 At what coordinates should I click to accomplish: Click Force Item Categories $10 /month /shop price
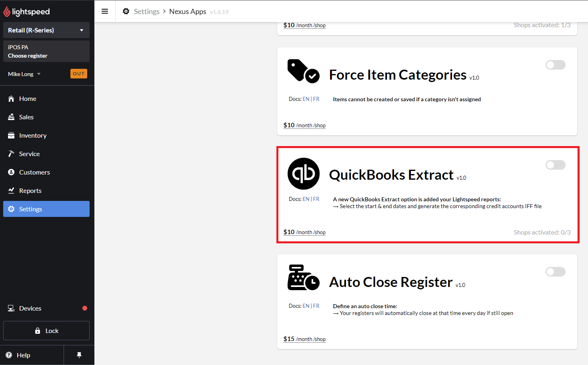[304, 125]
